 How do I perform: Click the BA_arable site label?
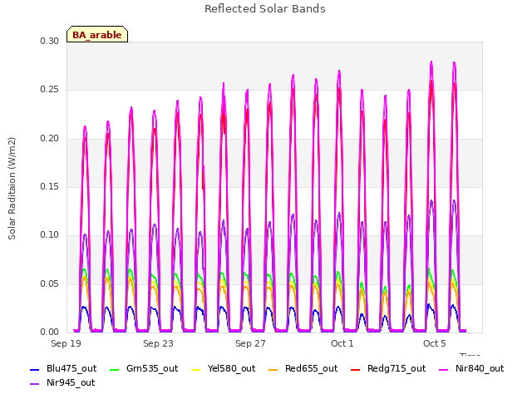click(97, 35)
